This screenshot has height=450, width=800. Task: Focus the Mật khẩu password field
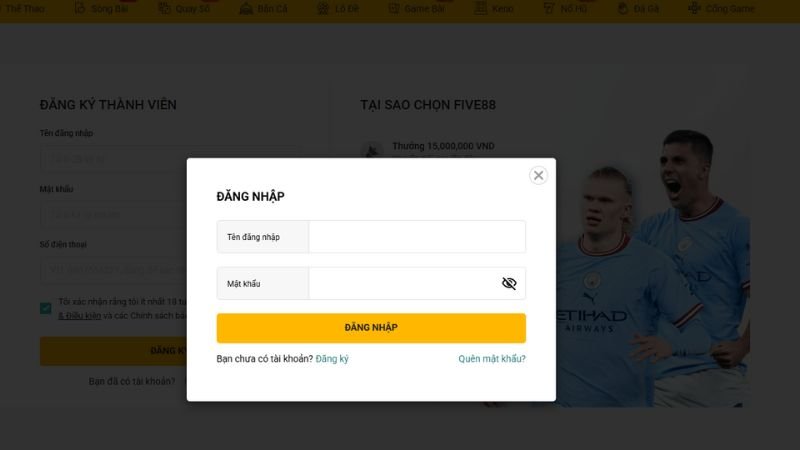(403, 283)
